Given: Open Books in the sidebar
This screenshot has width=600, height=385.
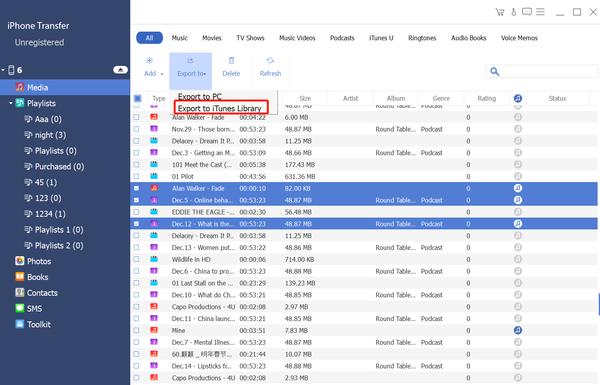Looking at the screenshot, I should click(32, 277).
